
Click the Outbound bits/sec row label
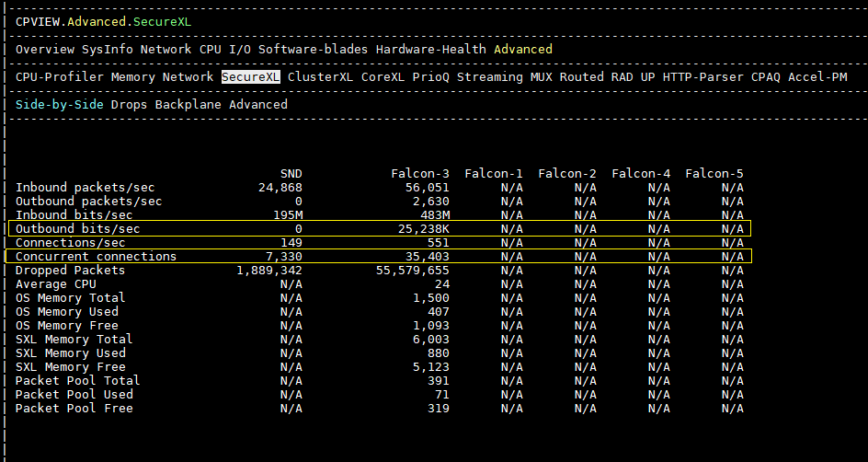click(77, 229)
